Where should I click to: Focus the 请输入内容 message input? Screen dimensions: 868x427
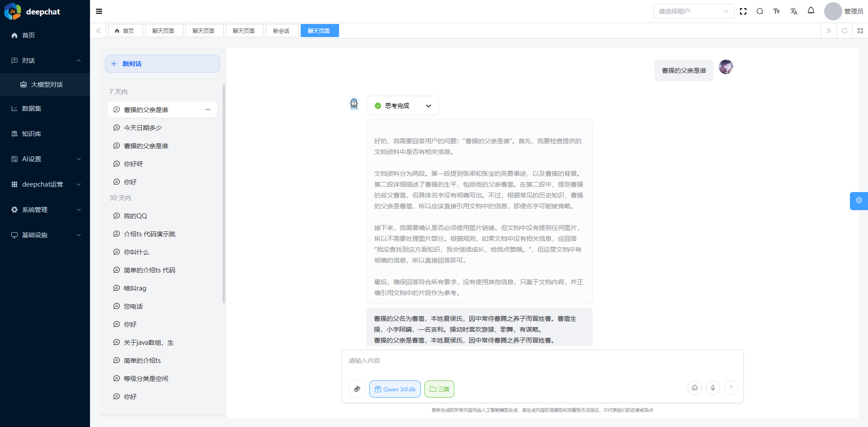coord(542,361)
